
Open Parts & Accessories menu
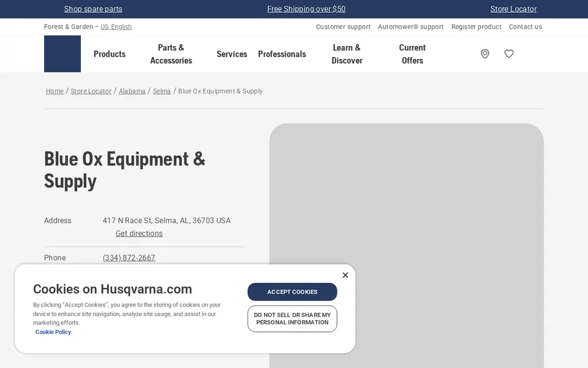pyautogui.click(x=171, y=54)
